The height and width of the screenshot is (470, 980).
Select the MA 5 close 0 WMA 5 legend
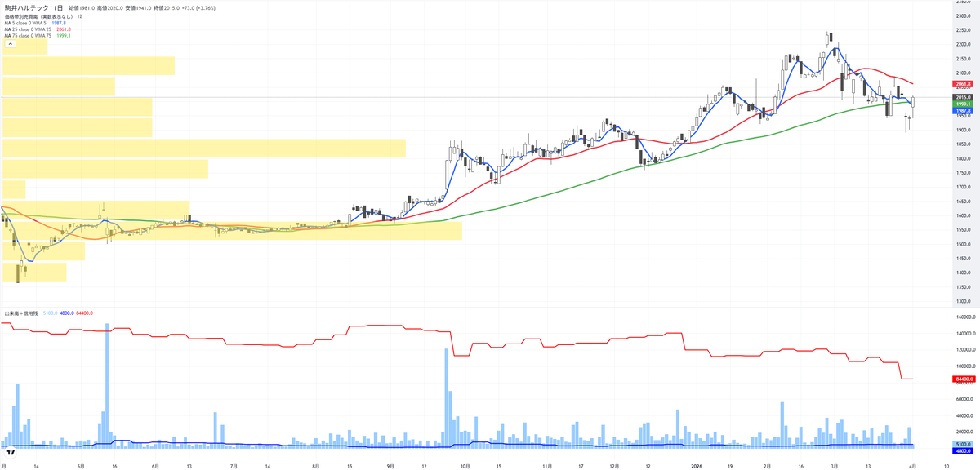point(35,23)
